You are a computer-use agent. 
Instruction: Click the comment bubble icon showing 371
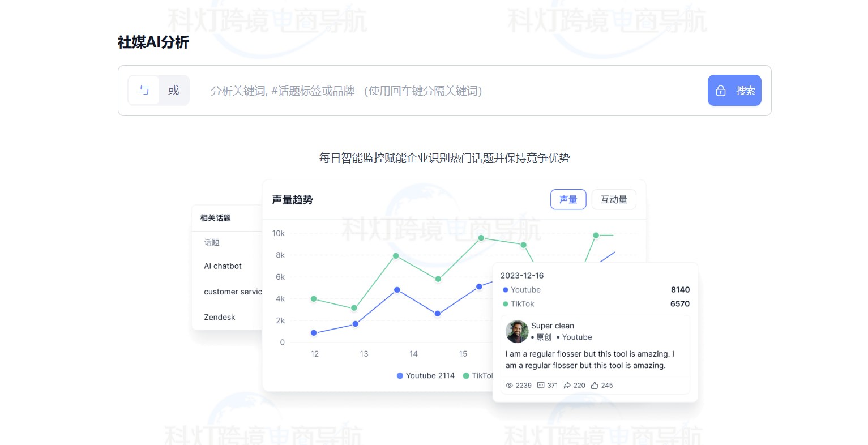542,386
